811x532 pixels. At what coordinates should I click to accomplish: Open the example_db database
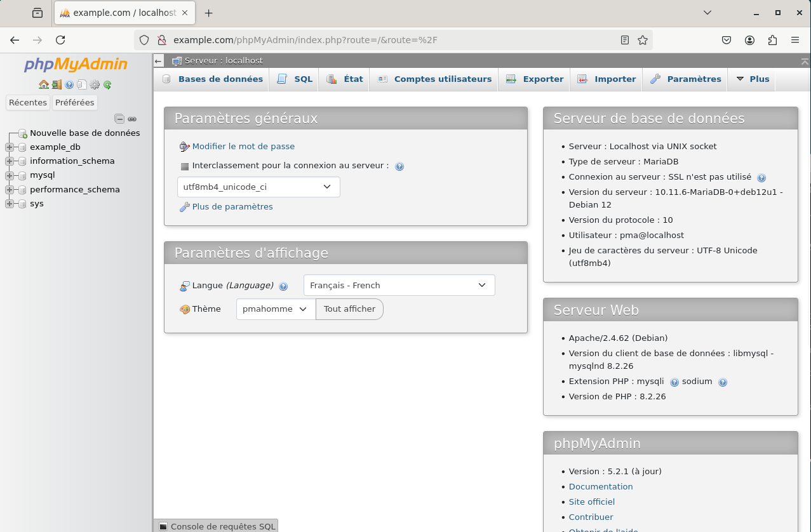(x=55, y=147)
